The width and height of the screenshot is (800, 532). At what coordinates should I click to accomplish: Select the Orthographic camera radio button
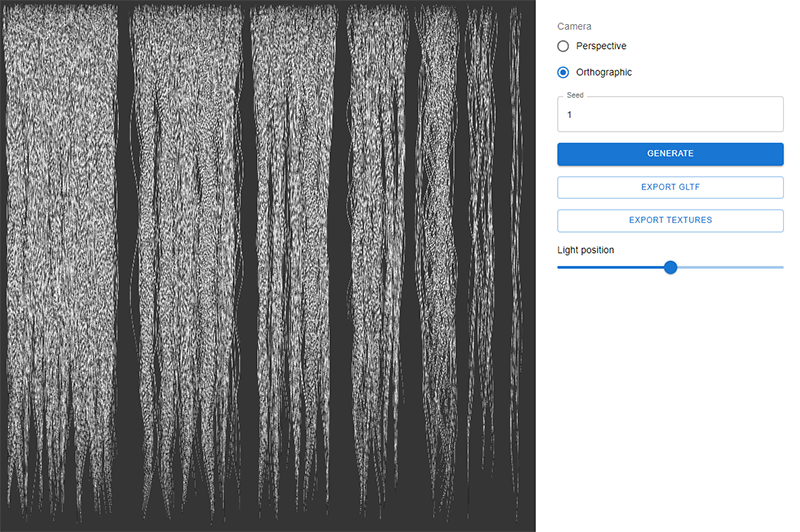coord(563,72)
